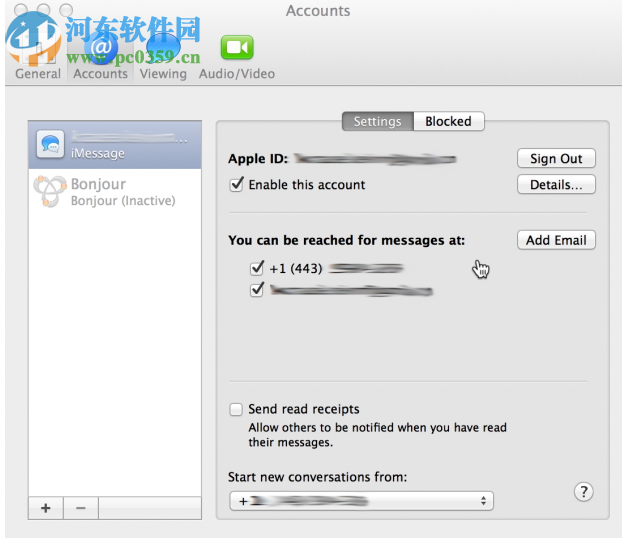Enable Send read receipts checkbox

236,409
